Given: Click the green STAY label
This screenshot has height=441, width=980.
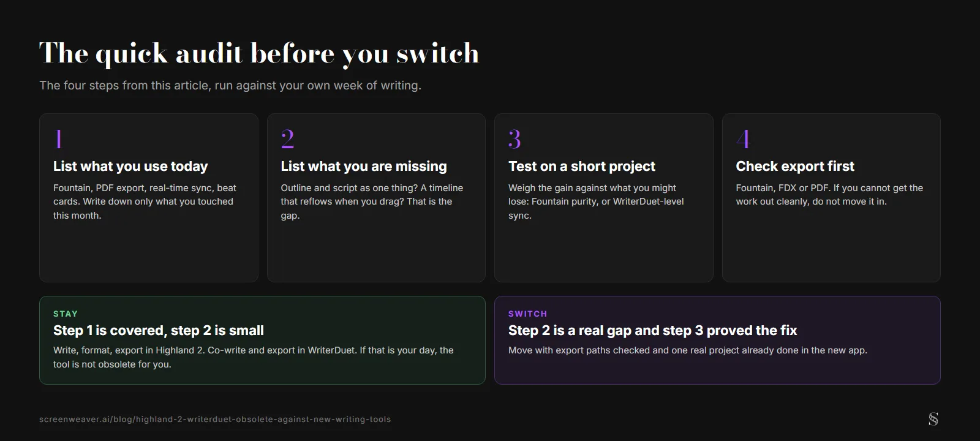Looking at the screenshot, I should tap(66, 314).
